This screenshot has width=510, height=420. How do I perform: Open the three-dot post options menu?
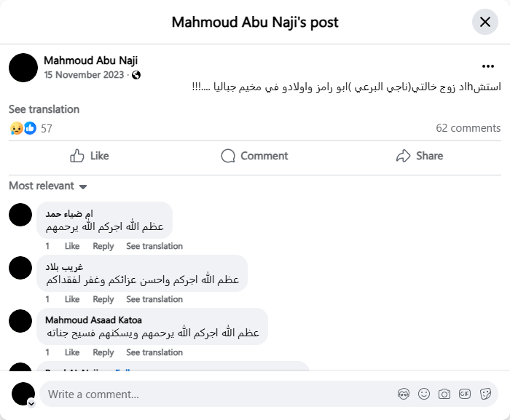[x=487, y=66]
